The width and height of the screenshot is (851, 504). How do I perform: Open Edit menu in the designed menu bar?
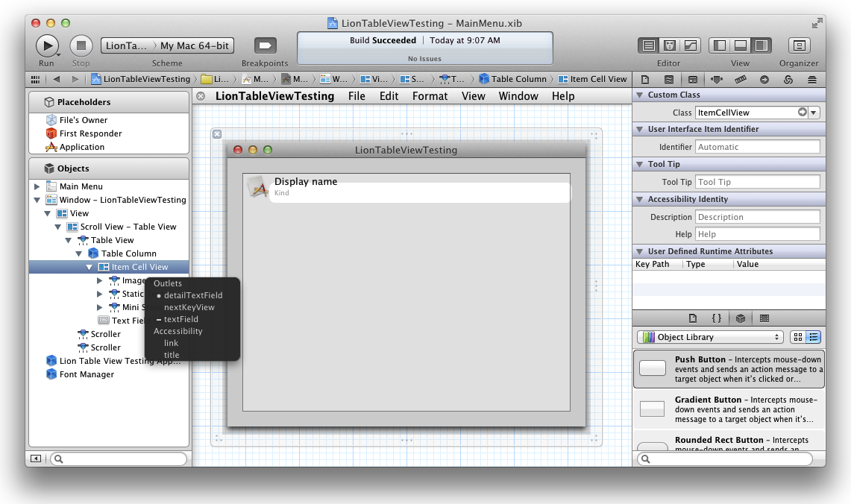pyautogui.click(x=389, y=96)
